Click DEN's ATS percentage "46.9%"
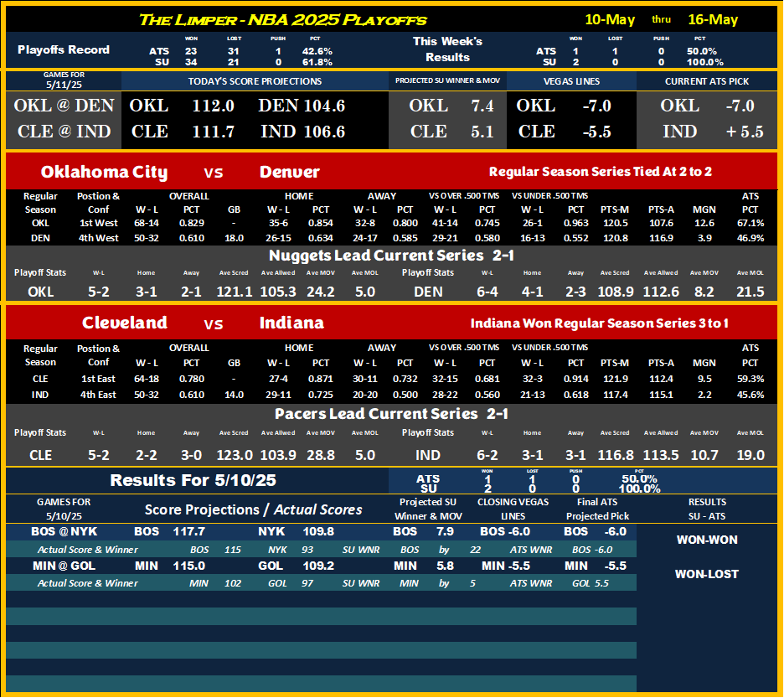The height and width of the screenshot is (698, 784). (750, 238)
